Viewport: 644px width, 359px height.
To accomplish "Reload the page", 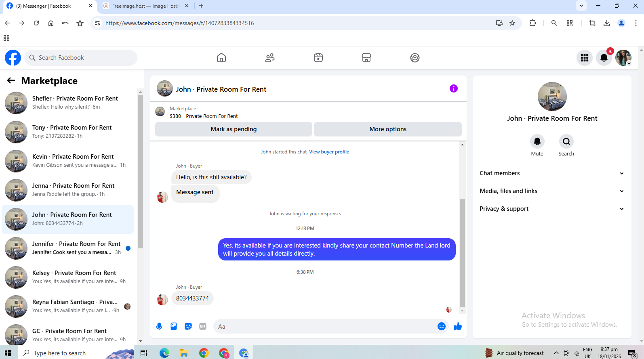I will tap(36, 23).
